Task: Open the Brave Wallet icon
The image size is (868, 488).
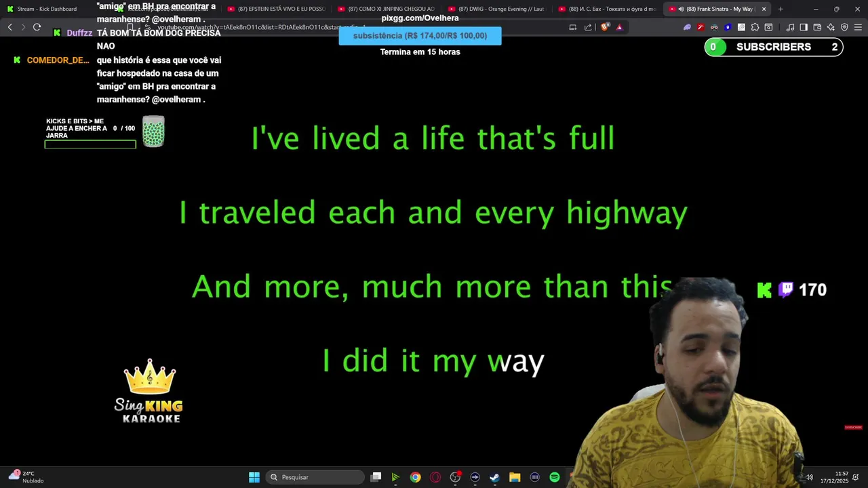Action: (817, 27)
